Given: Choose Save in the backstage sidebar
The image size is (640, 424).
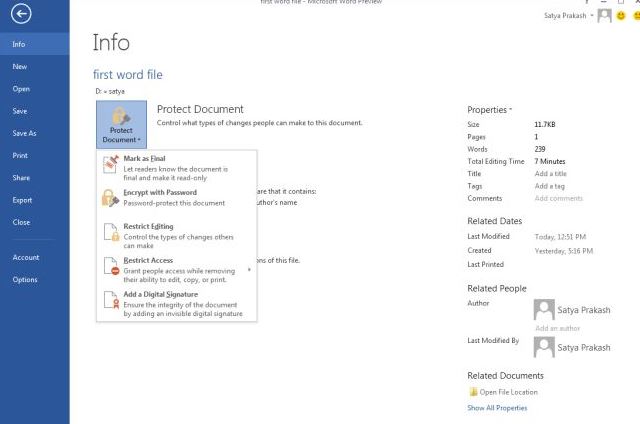Looking at the screenshot, I should [x=35, y=111].
